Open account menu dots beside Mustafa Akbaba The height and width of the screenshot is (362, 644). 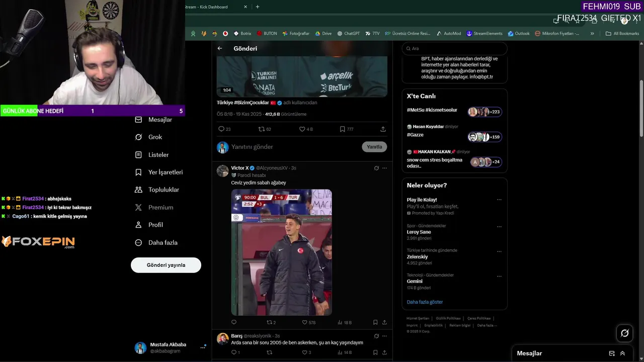[203, 347]
